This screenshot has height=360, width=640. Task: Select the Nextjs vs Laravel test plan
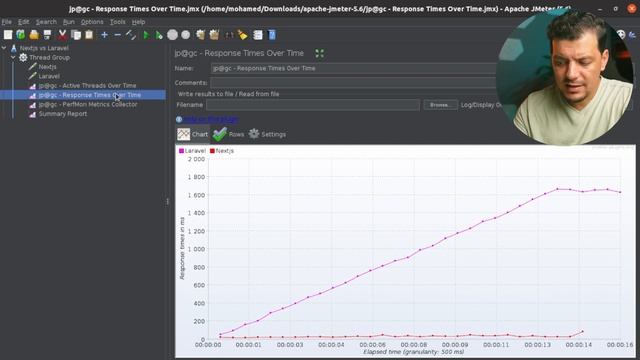point(44,48)
